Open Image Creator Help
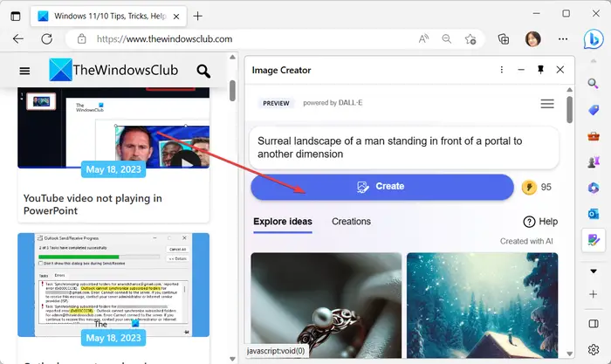This screenshot has height=364, width=611. pos(540,222)
